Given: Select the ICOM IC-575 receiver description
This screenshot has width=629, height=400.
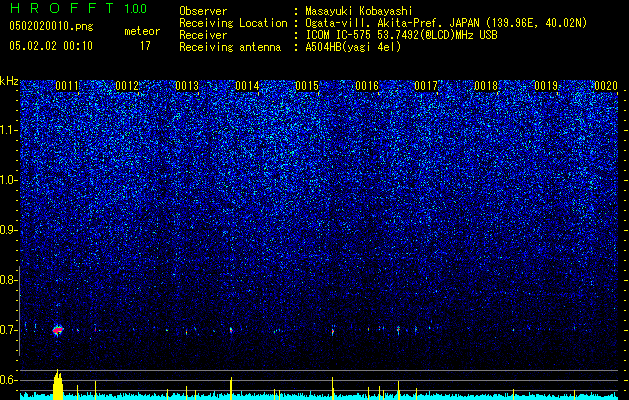Looking at the screenshot, I should click(x=401, y=35).
